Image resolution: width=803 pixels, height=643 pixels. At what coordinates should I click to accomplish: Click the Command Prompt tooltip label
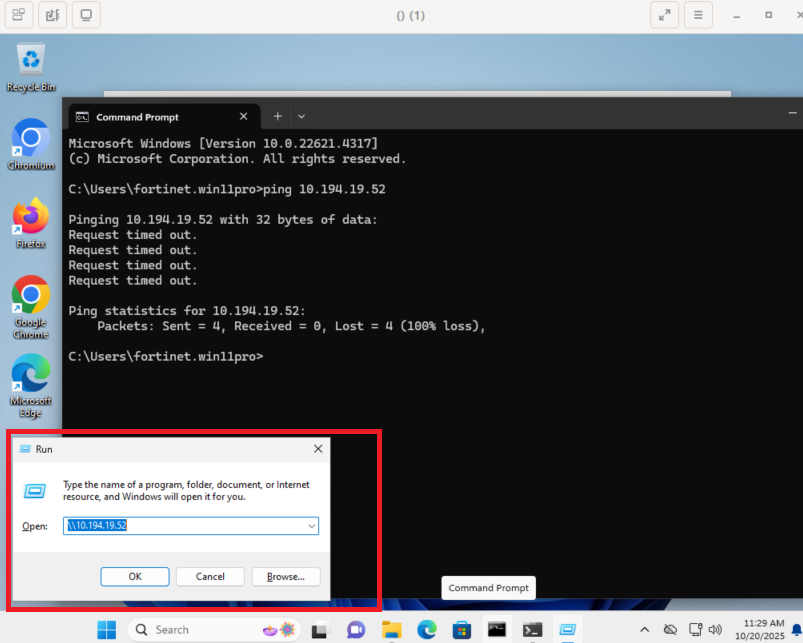pos(489,588)
